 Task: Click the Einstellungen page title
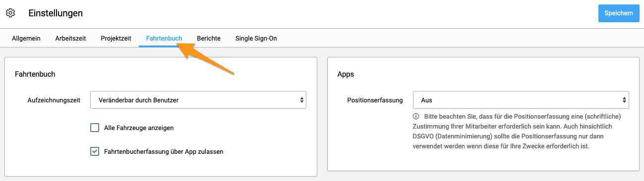[56, 13]
